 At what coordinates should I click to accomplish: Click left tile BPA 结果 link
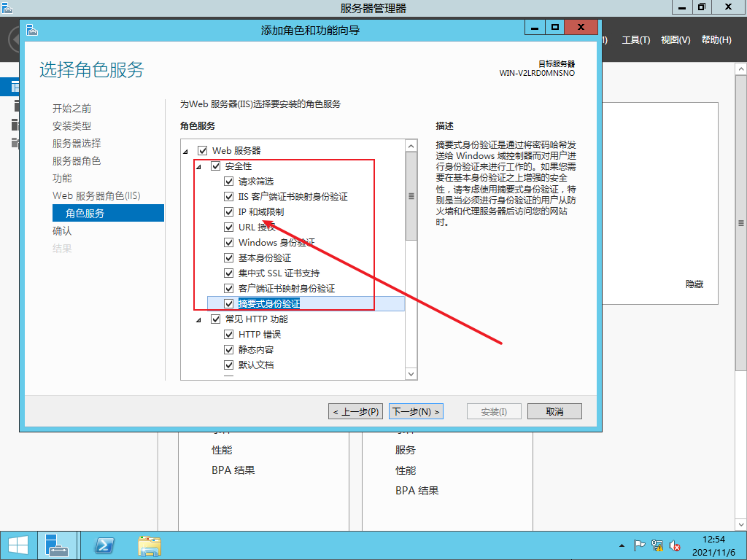click(x=233, y=470)
